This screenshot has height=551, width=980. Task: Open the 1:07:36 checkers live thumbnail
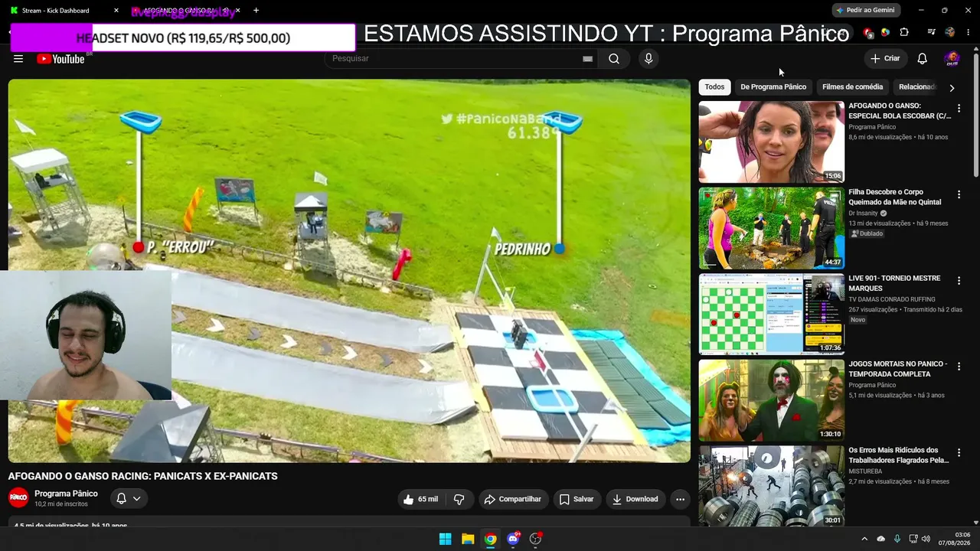pos(772,315)
